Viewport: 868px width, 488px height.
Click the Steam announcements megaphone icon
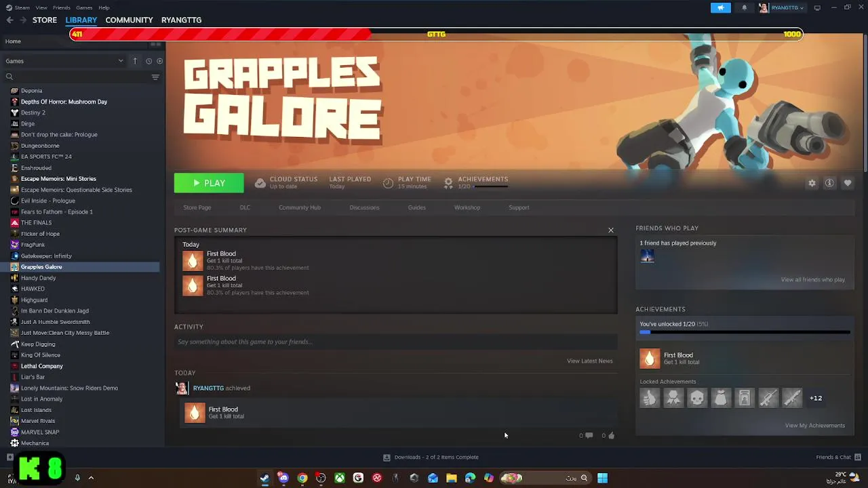point(721,7)
